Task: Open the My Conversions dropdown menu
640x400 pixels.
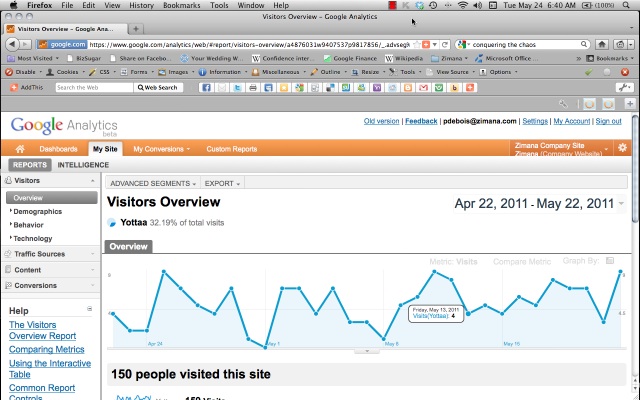Action: coord(161,149)
